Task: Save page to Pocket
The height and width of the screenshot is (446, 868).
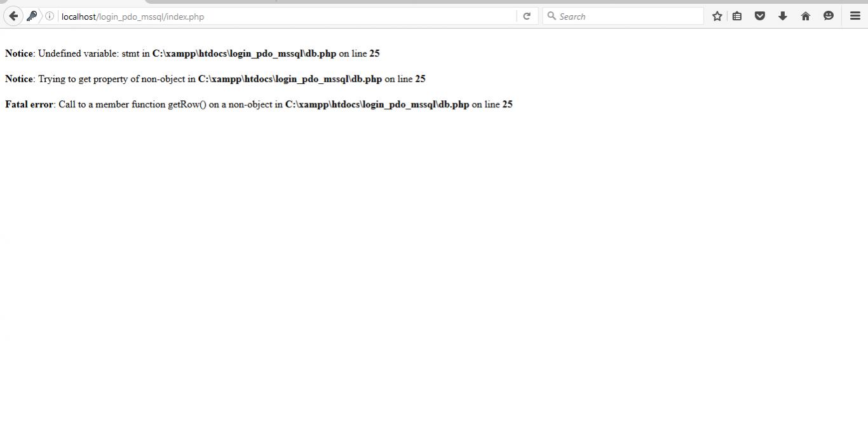Action: point(759,16)
